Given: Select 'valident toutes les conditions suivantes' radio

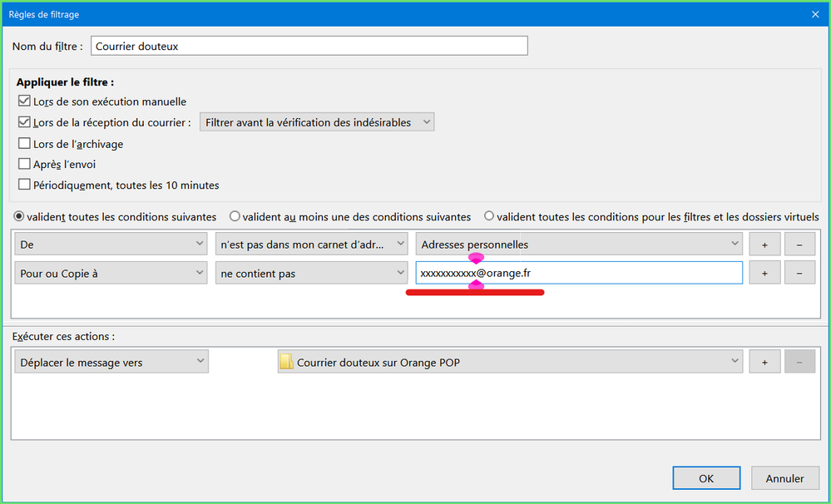Looking at the screenshot, I should pos(20,216).
